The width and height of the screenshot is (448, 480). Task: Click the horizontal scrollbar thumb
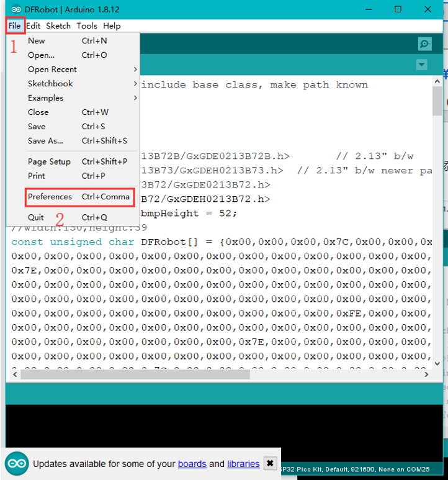pyautogui.click(x=135, y=374)
